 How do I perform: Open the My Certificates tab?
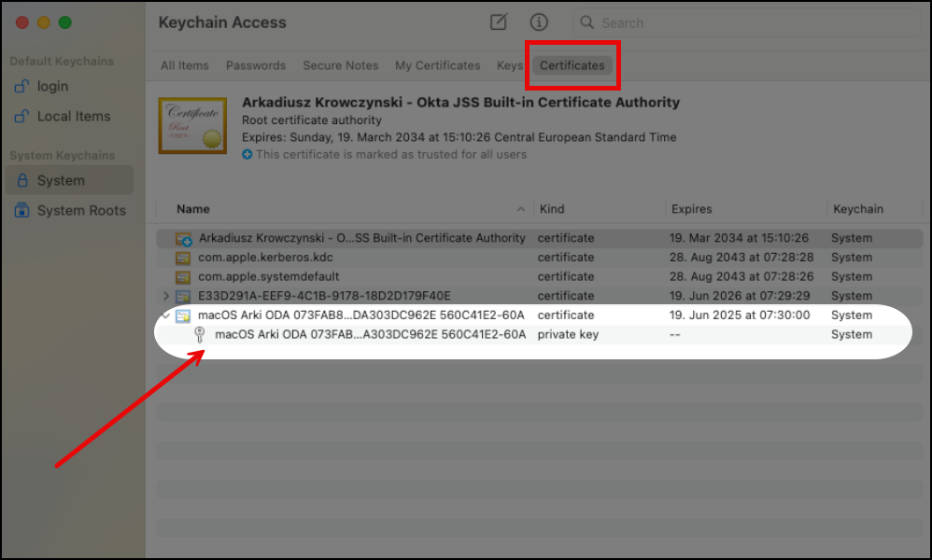tap(438, 65)
